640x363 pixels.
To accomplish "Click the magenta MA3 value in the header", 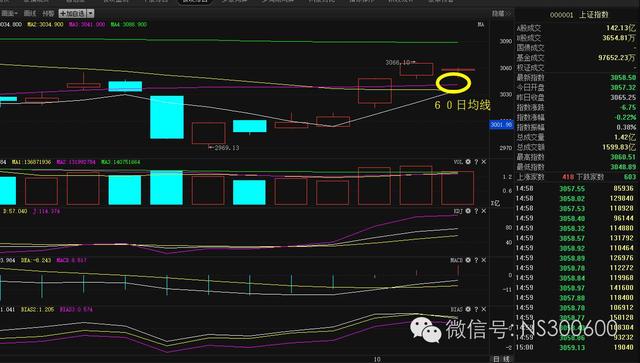I will coord(87,24).
